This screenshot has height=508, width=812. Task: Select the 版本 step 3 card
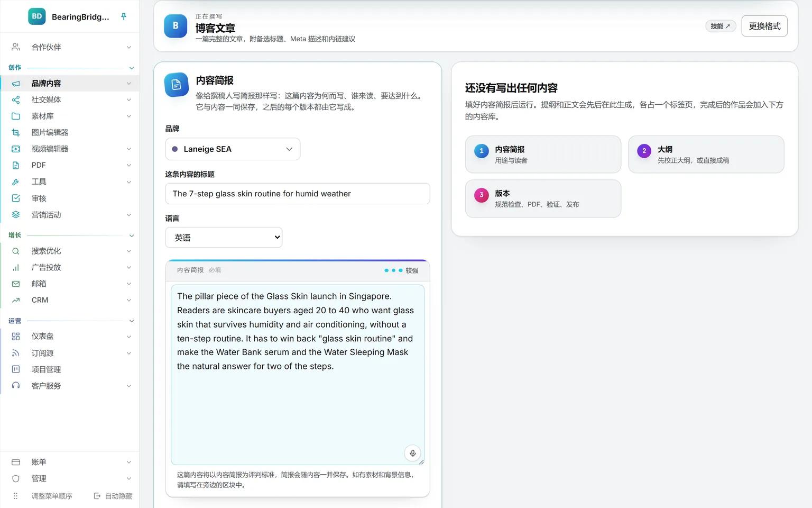[x=543, y=198]
